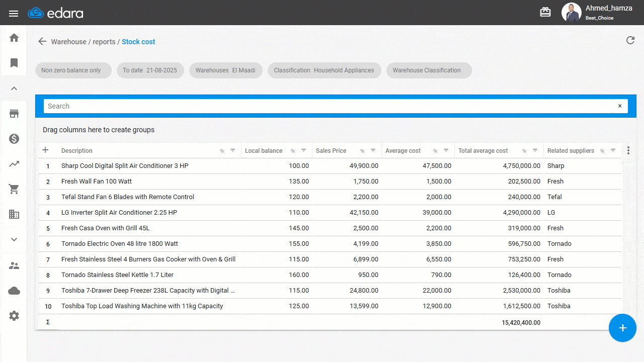Open the building warehouse module in the sidebar

click(x=14, y=214)
